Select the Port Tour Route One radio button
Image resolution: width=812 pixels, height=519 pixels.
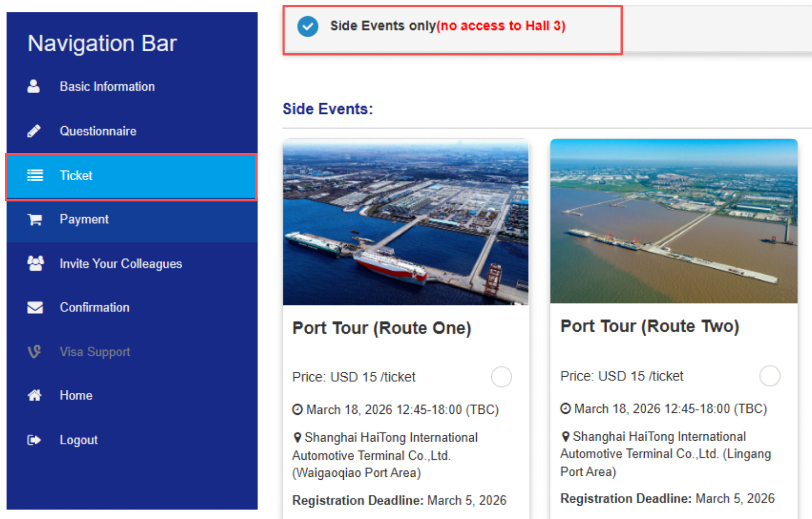(x=501, y=377)
